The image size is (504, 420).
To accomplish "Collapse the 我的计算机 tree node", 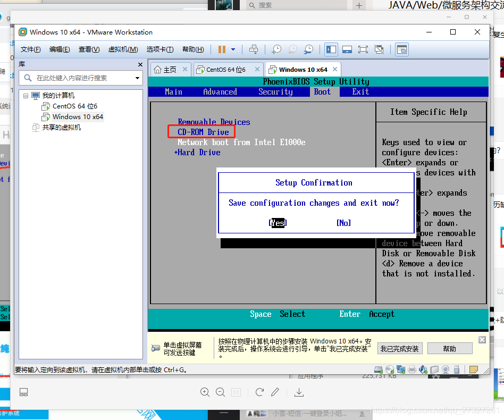I will pos(26,96).
